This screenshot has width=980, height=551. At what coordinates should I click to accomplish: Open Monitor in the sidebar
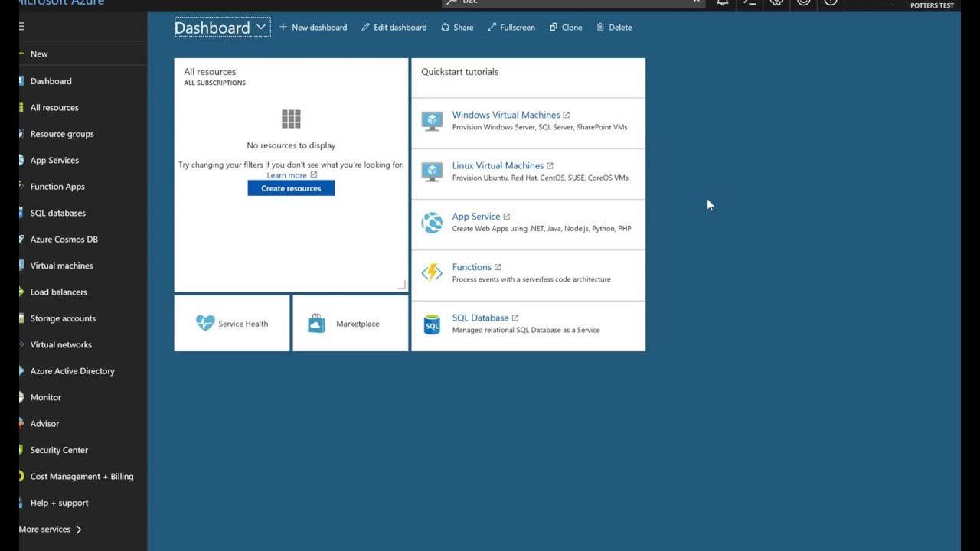click(83, 398)
